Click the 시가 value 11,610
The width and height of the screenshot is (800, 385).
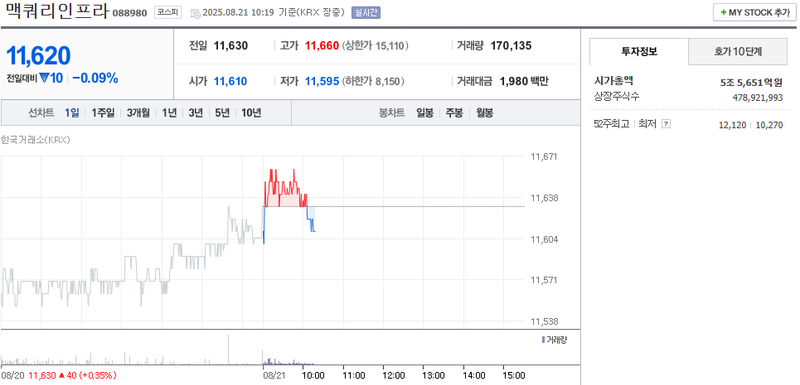click(231, 81)
